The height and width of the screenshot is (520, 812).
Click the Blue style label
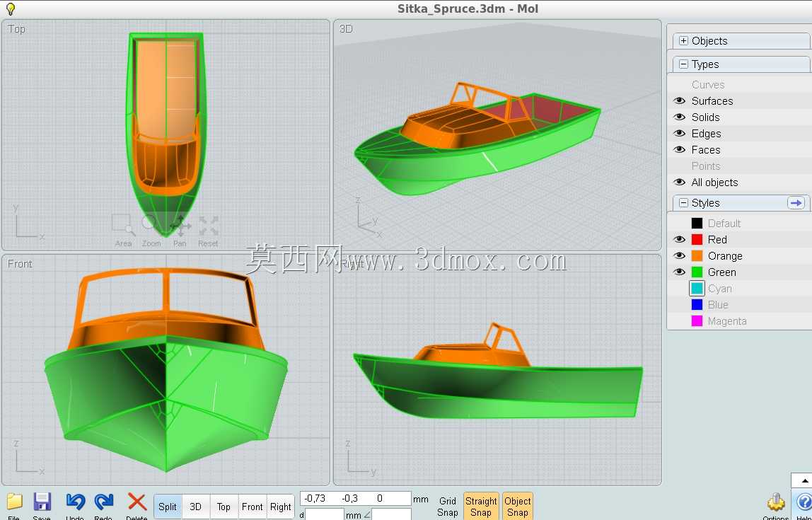[718, 304]
